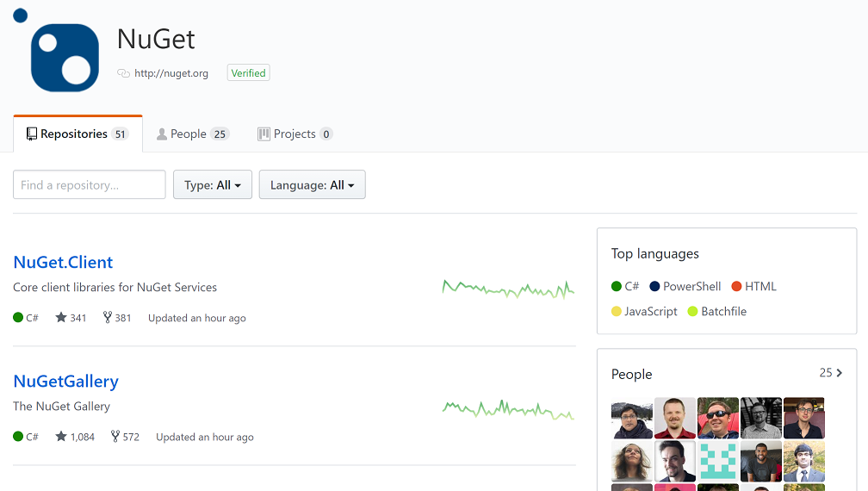868x491 pixels.
Task: Click the star icon for NuGet.Client
Action: pyautogui.click(x=61, y=317)
